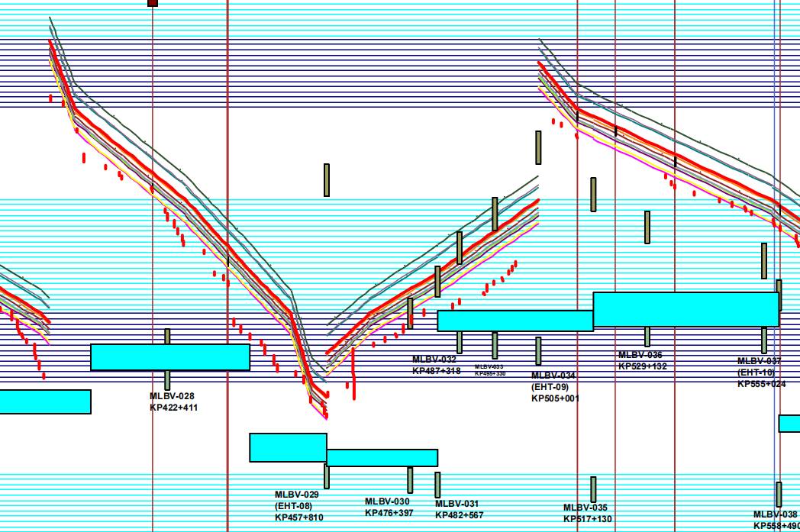Click the olive marker just above MLBV-028 label
This screenshot has width=800, height=532.
(x=168, y=380)
